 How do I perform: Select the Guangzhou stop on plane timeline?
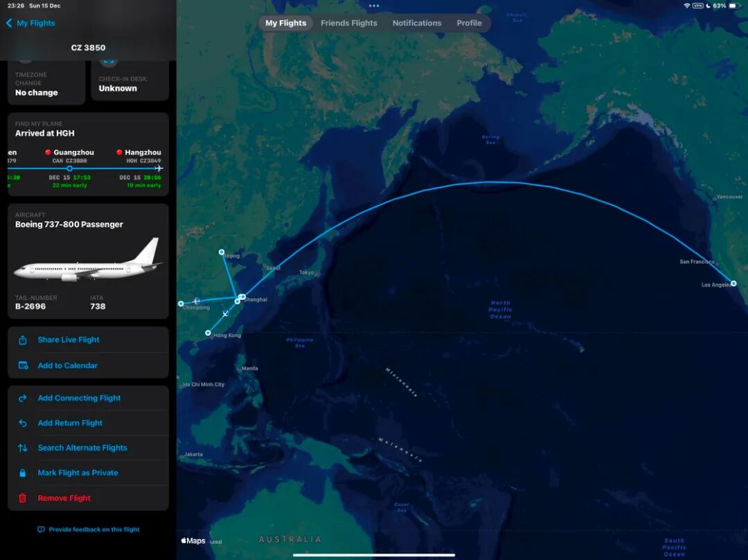[70, 168]
